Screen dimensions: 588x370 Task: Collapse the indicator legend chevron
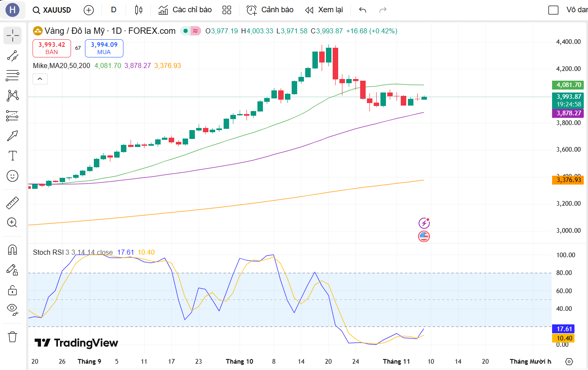40,79
